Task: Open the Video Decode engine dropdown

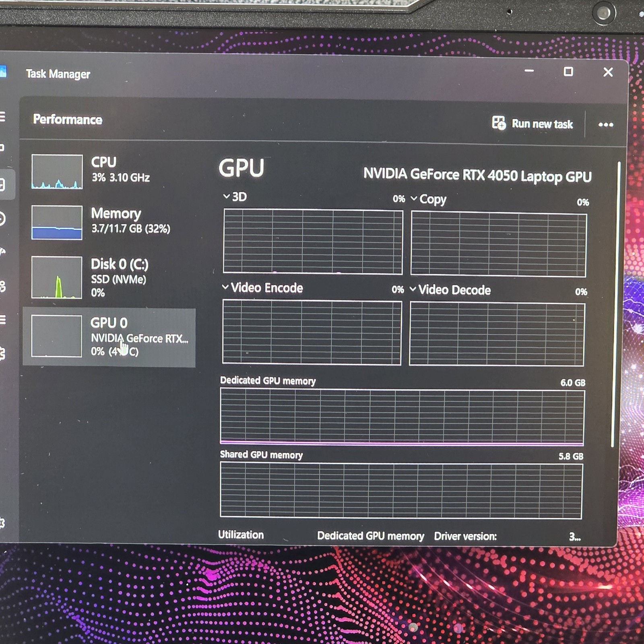Action: click(413, 289)
